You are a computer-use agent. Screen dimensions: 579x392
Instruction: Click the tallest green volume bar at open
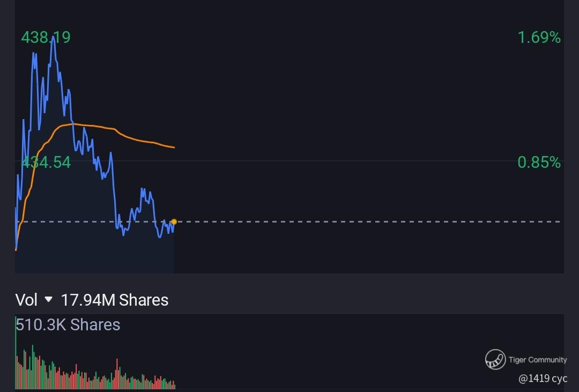click(x=16, y=354)
